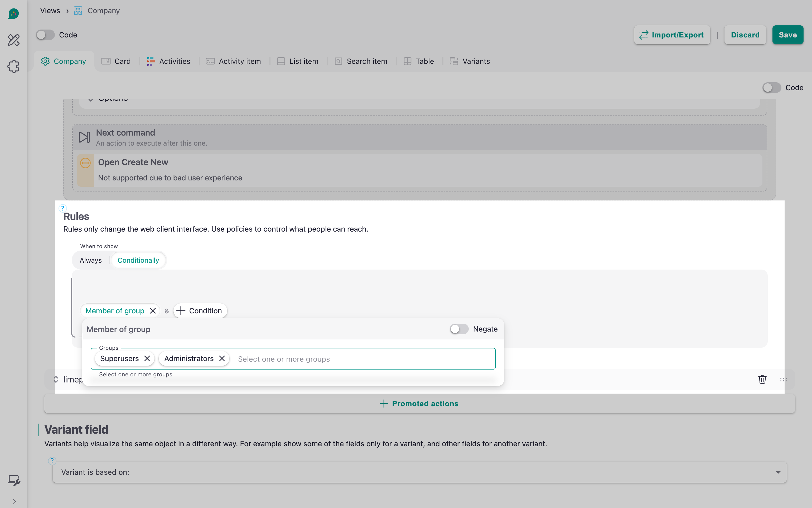Switch to the Search item tab

coord(361,61)
